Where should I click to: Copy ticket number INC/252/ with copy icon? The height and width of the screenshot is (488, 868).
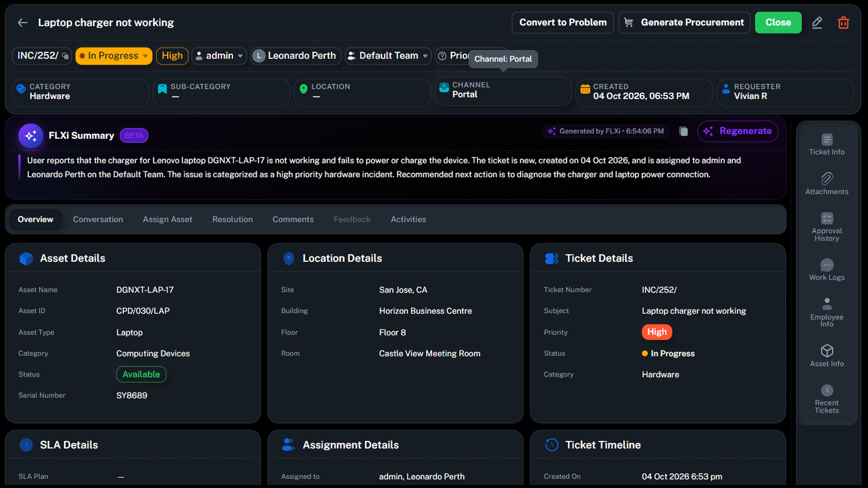coord(65,56)
